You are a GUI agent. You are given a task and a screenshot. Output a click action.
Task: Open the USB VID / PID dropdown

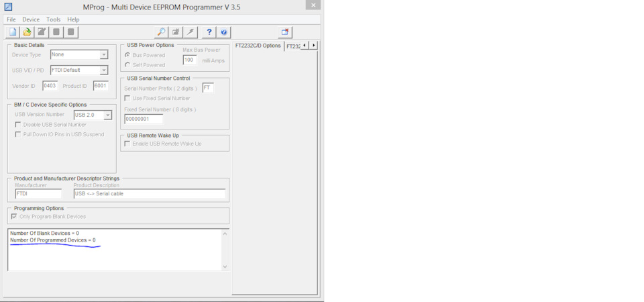tap(104, 70)
